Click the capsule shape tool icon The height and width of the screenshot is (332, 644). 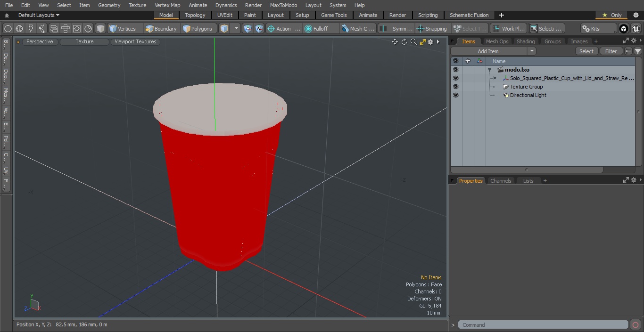54,29
